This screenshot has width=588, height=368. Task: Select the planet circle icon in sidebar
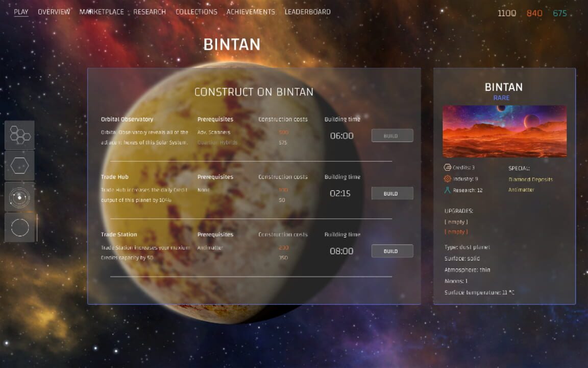[x=19, y=227]
